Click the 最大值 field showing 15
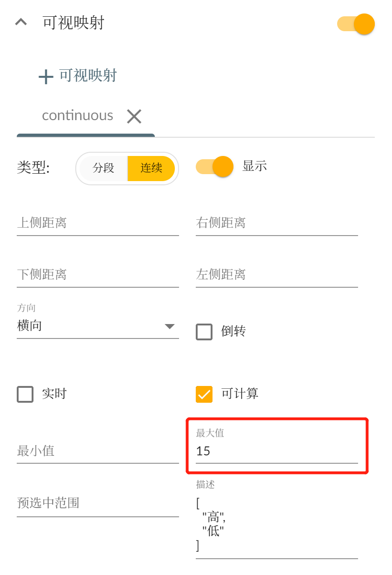 [277, 451]
